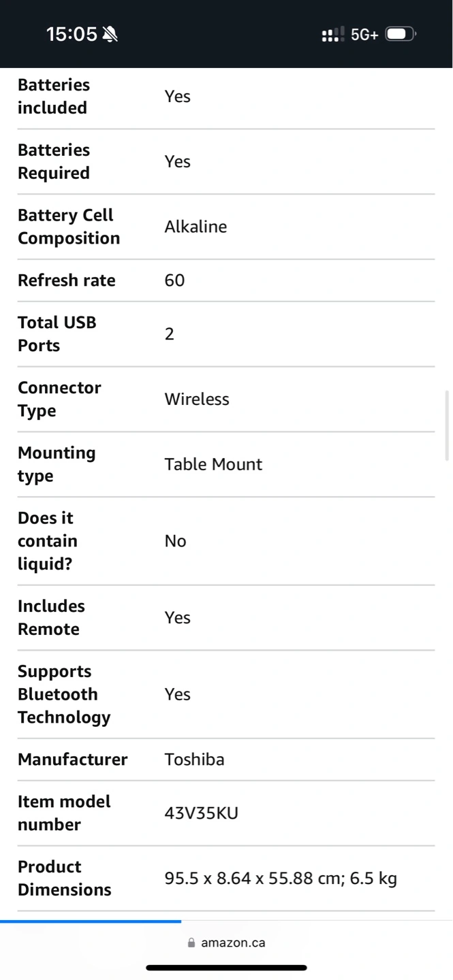The width and height of the screenshot is (453, 980).
Task: Tap the blue page loading progress bar
Action: 91,921
